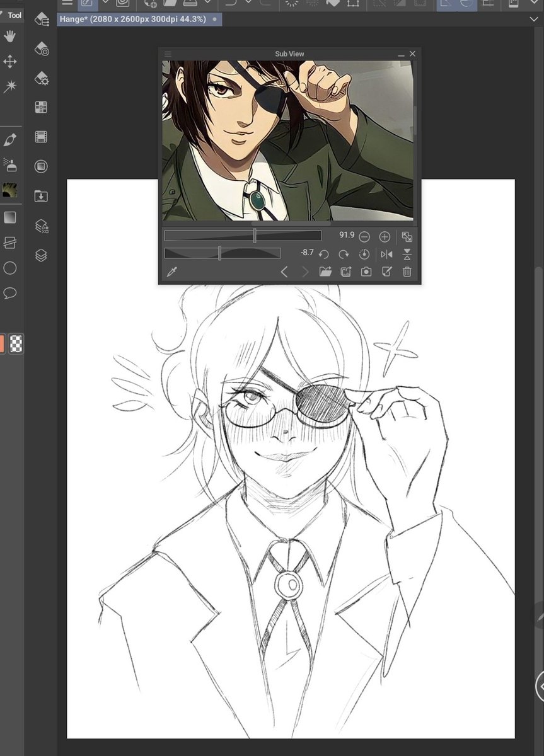544x756 pixels.
Task: Flip Sub View image vertically
Action: (x=407, y=254)
